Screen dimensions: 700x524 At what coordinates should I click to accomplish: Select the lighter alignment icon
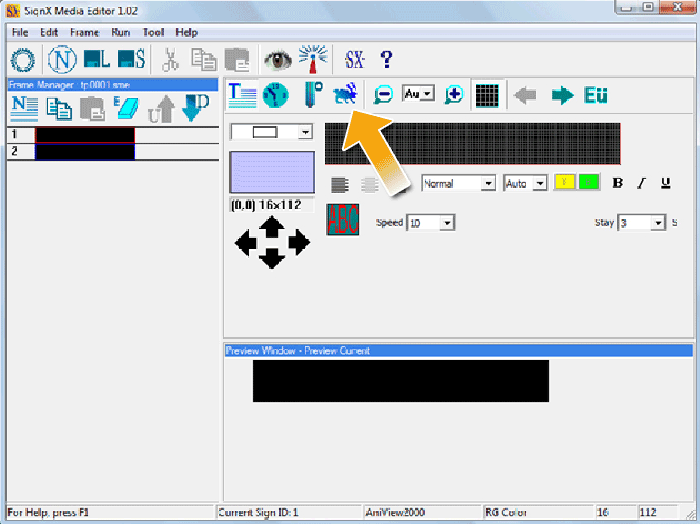pos(370,184)
